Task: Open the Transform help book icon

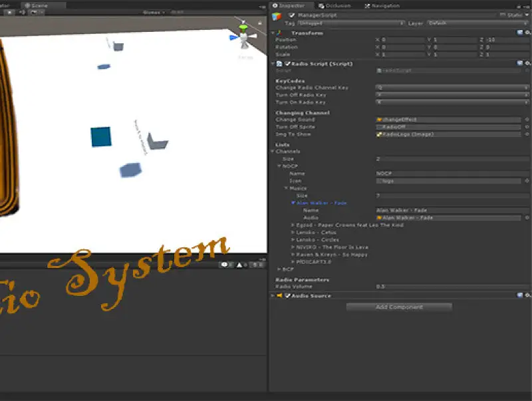Action: (x=520, y=33)
